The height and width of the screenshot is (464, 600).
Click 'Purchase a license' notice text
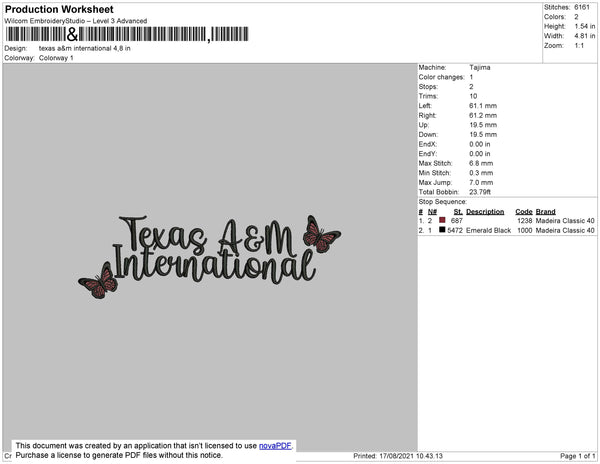[119, 455]
